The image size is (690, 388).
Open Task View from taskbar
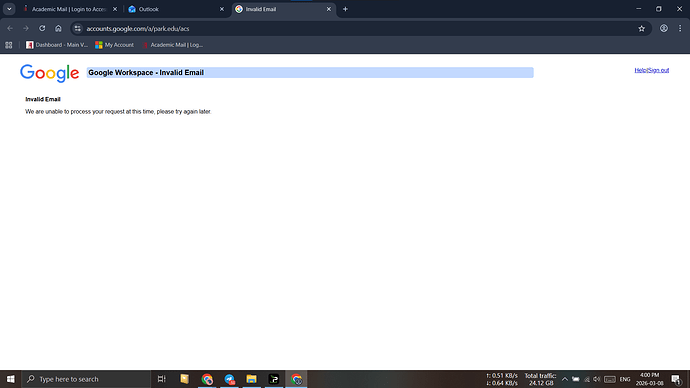tap(161, 379)
